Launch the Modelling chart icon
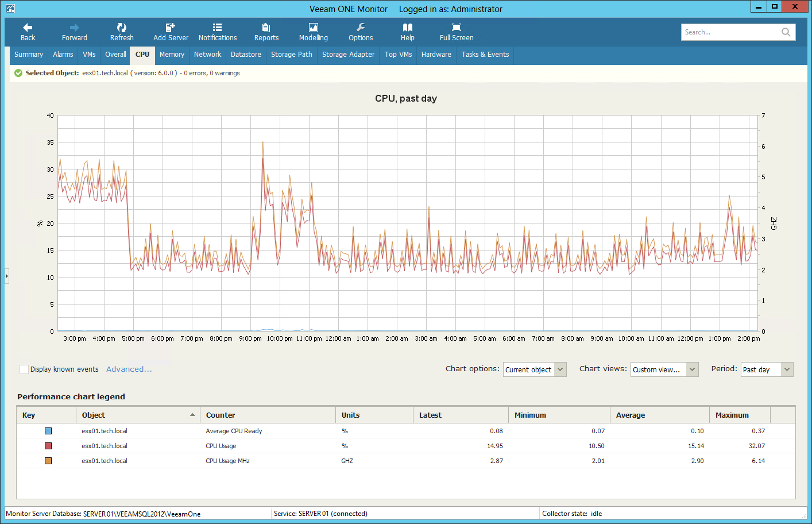Screen dimensions: 812x524 (x=313, y=28)
